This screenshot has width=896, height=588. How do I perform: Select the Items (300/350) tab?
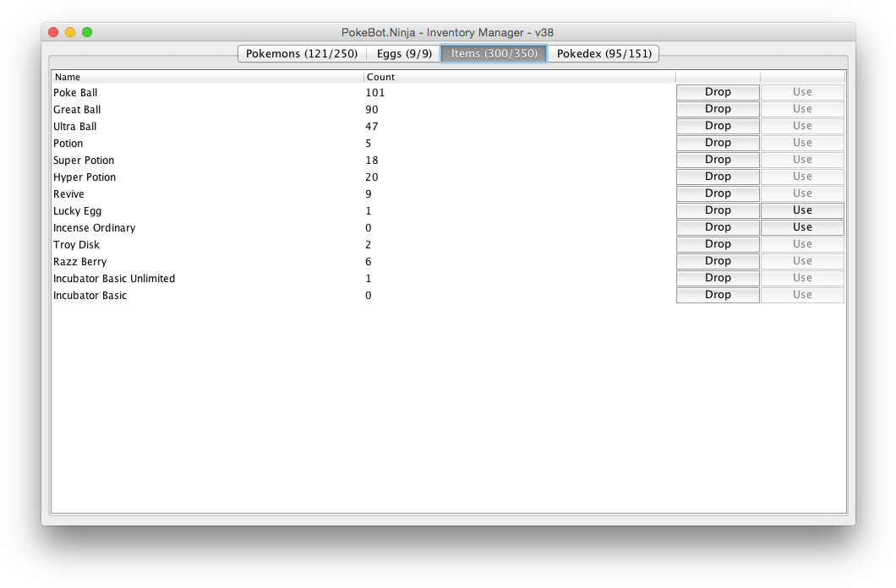pos(494,54)
